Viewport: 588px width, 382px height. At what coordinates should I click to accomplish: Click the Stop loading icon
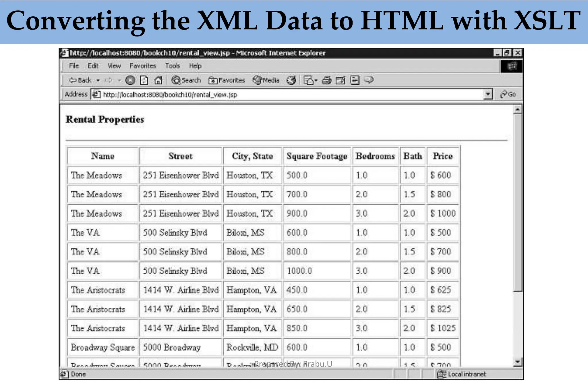coord(130,80)
